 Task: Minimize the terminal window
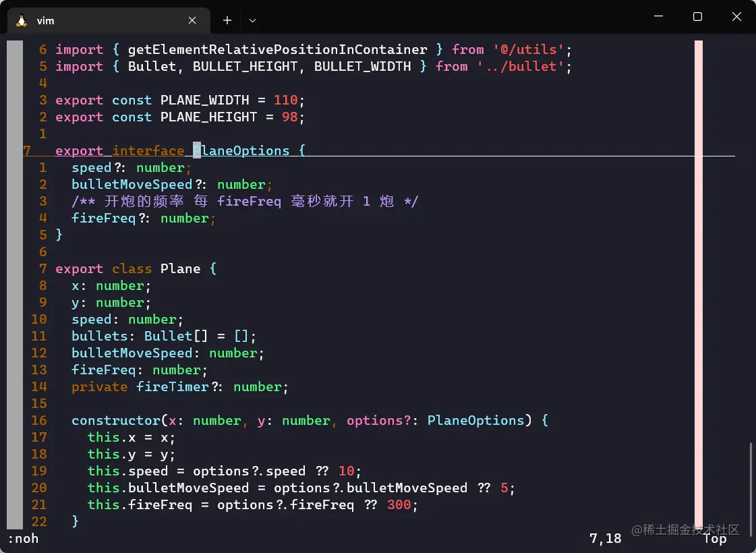[x=658, y=16]
